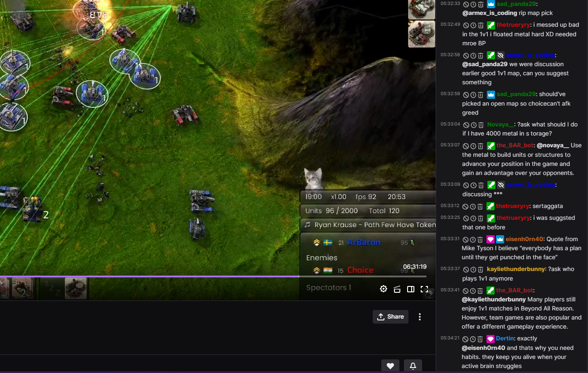The height and width of the screenshot is (373, 588).
Task: Click the factory build icon beside the ZZZ icon
Action: coord(75,288)
